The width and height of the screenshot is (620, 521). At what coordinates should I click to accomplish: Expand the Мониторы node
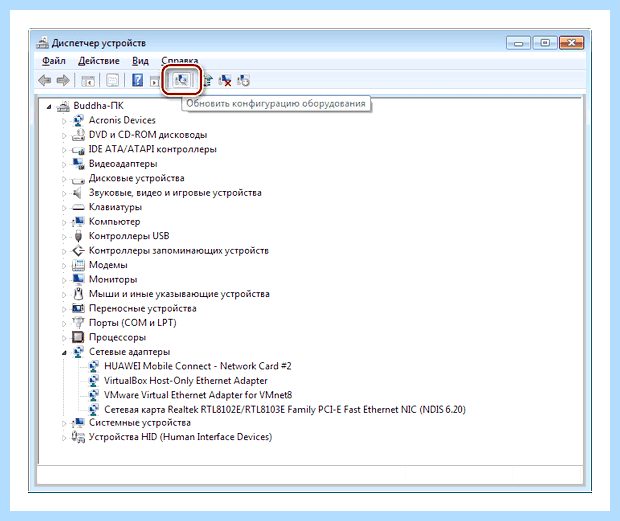tap(64, 280)
